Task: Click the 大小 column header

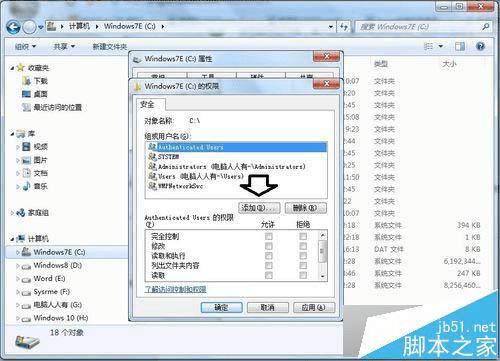Action: (x=449, y=64)
